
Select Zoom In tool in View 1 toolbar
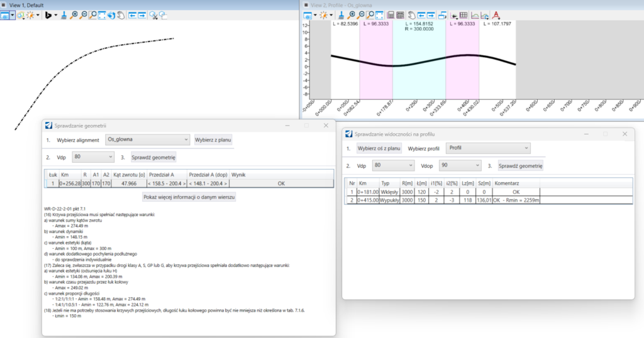74,14
